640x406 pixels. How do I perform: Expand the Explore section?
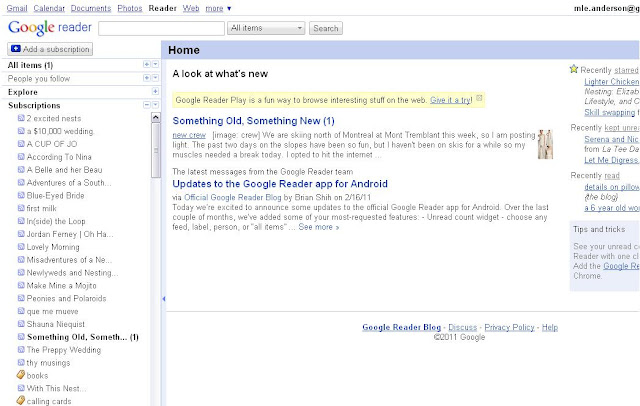click(x=155, y=91)
